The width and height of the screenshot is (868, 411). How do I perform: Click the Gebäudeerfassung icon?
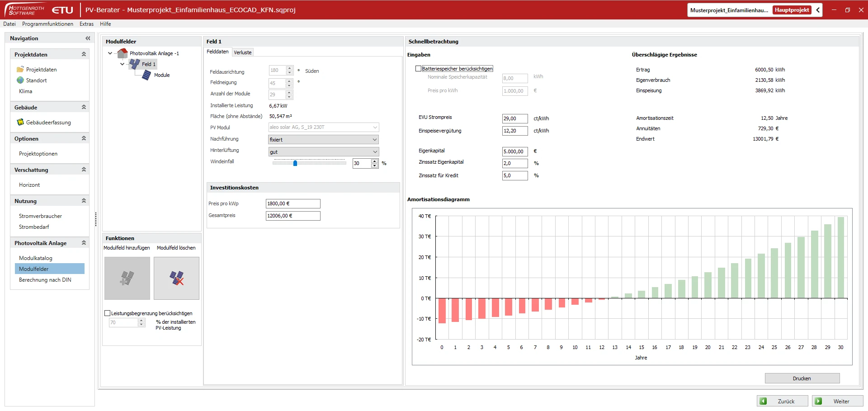(x=20, y=122)
